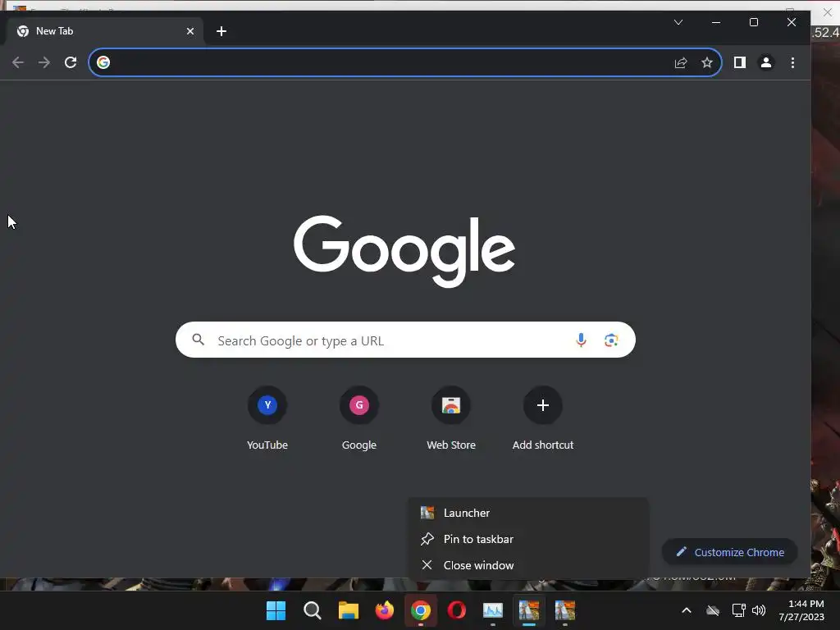Open the volume control tray icon
This screenshot has width=840, height=630.
coord(759,610)
